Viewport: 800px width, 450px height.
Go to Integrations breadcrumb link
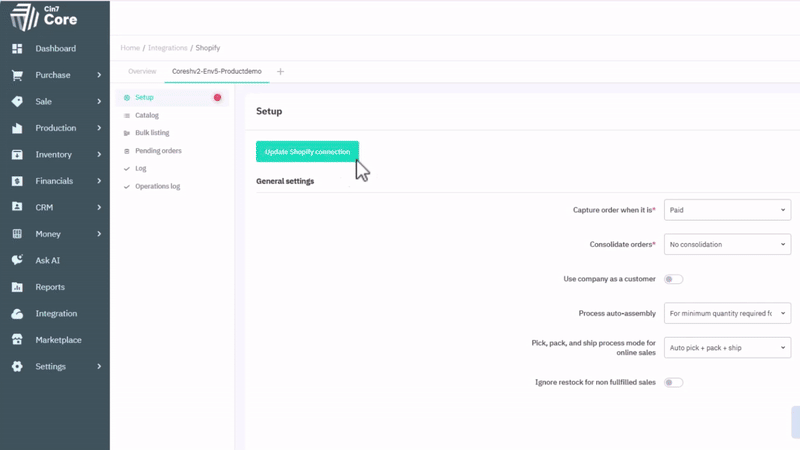point(167,48)
